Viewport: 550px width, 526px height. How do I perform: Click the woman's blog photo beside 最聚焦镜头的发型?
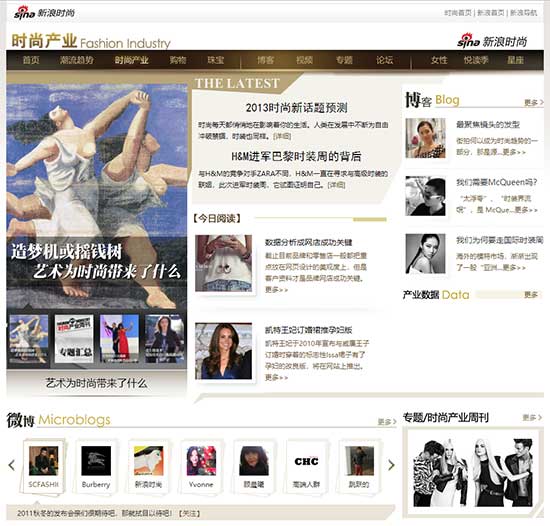[x=425, y=138]
